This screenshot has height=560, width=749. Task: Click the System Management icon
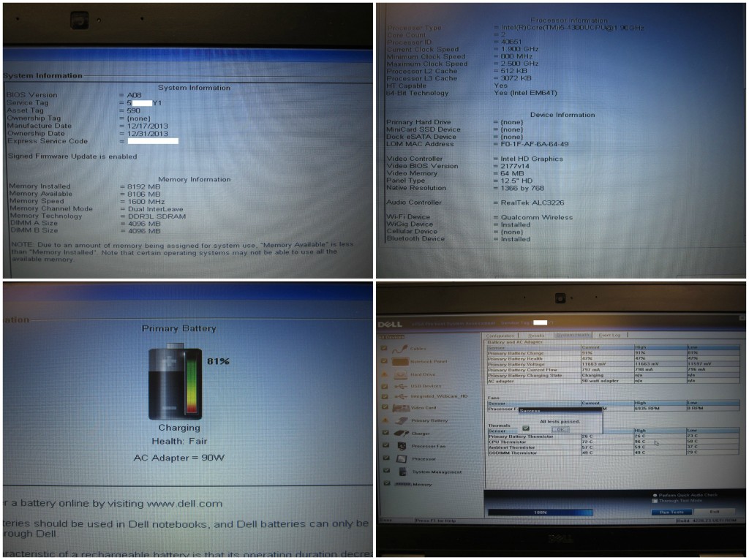point(402,472)
